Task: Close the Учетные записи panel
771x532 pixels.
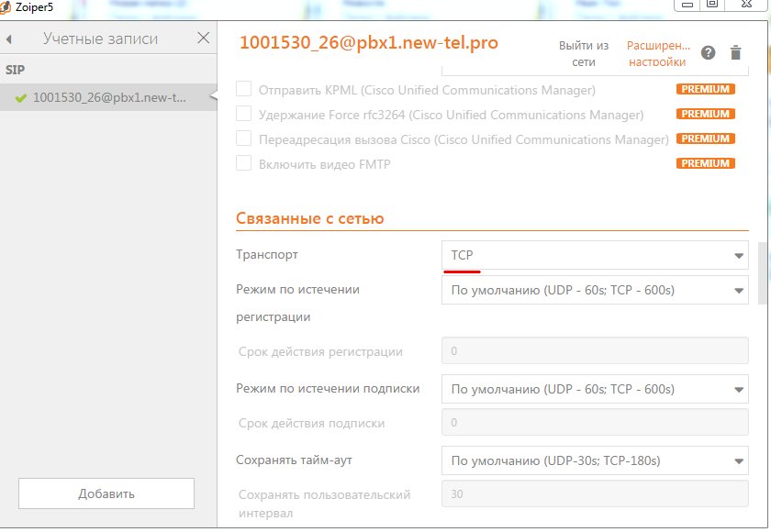Action: point(204,39)
